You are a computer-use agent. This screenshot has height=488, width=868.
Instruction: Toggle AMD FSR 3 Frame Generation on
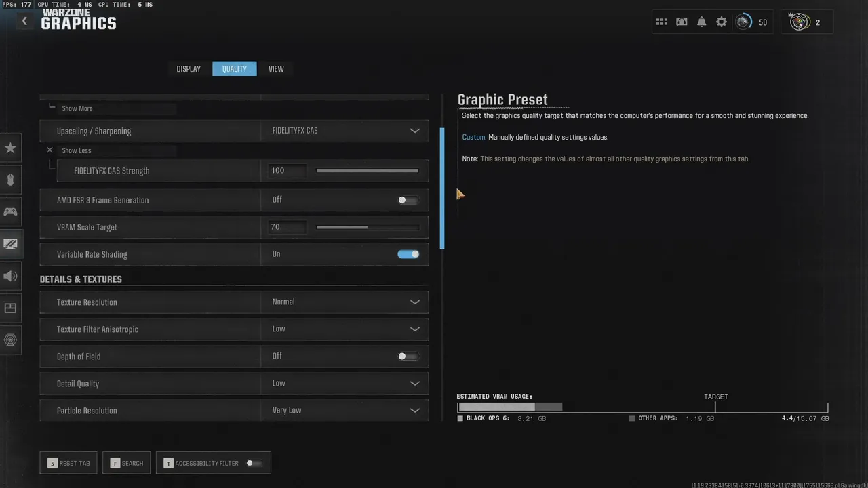(408, 200)
